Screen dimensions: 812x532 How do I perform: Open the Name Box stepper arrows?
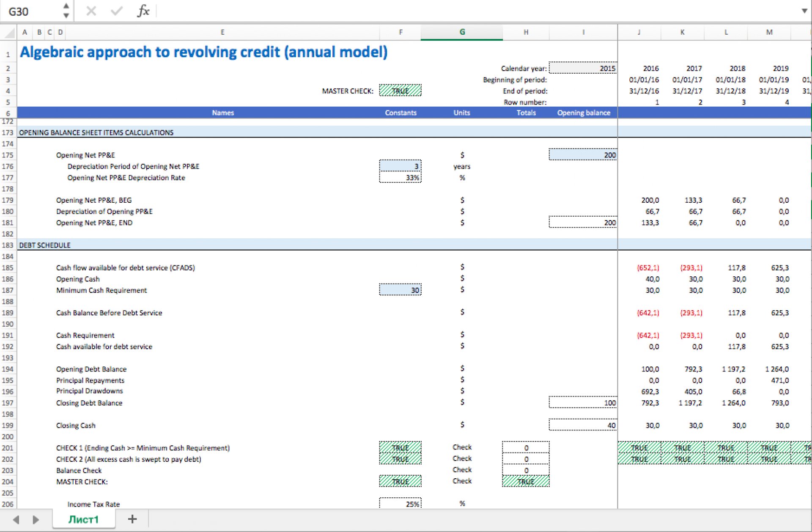click(x=66, y=11)
